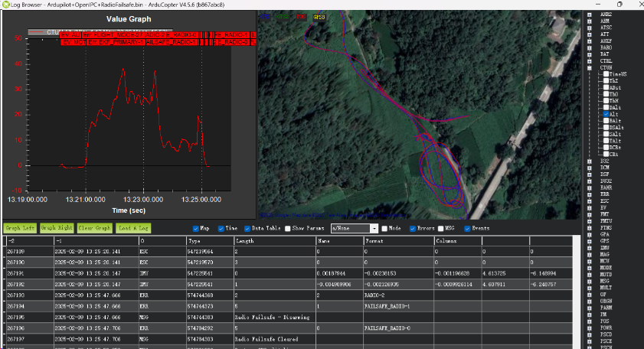Check the CTUN TimeUS field
The image size is (644, 349).
pos(606,74)
